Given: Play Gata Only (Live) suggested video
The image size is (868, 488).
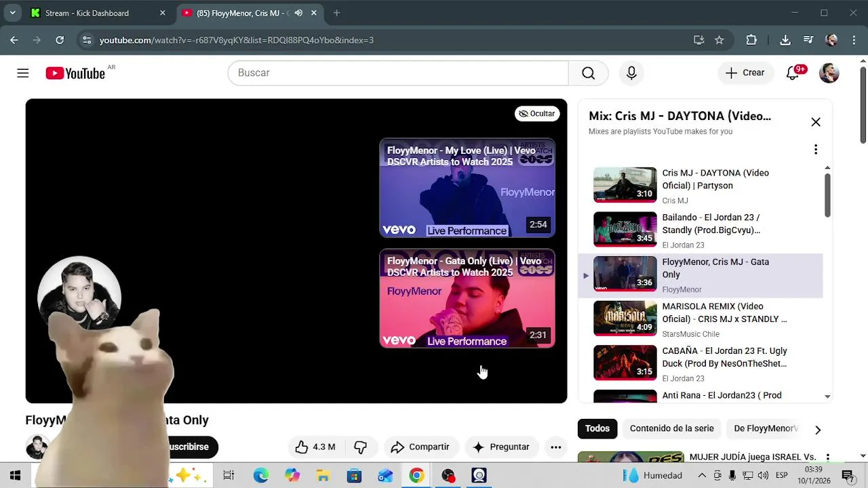Looking at the screenshot, I should [467, 299].
